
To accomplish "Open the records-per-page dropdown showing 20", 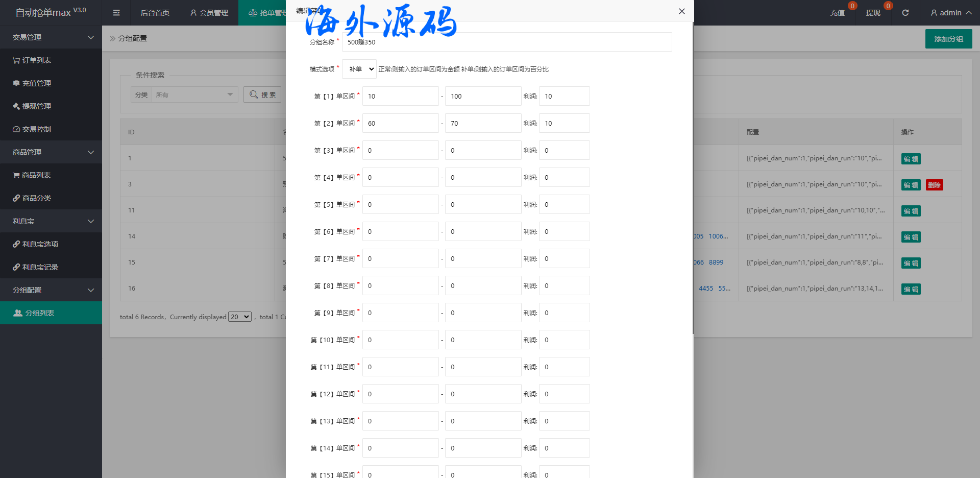I will point(240,317).
